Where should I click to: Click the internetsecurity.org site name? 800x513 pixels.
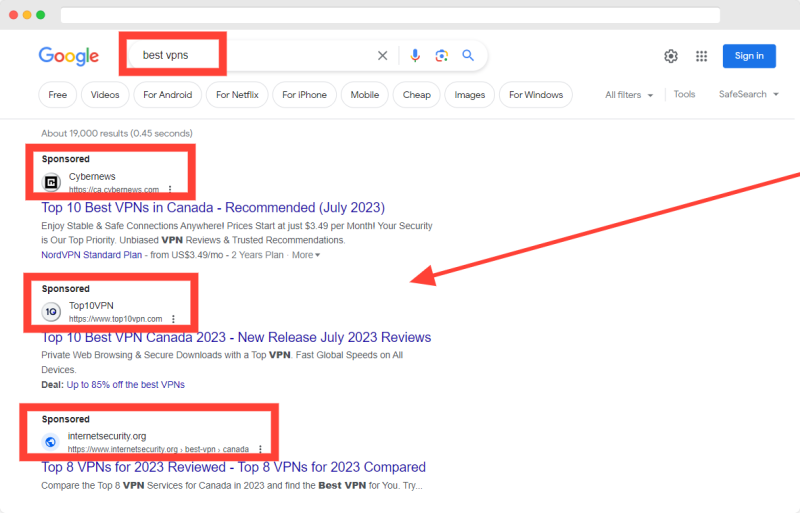pyautogui.click(x=107, y=436)
